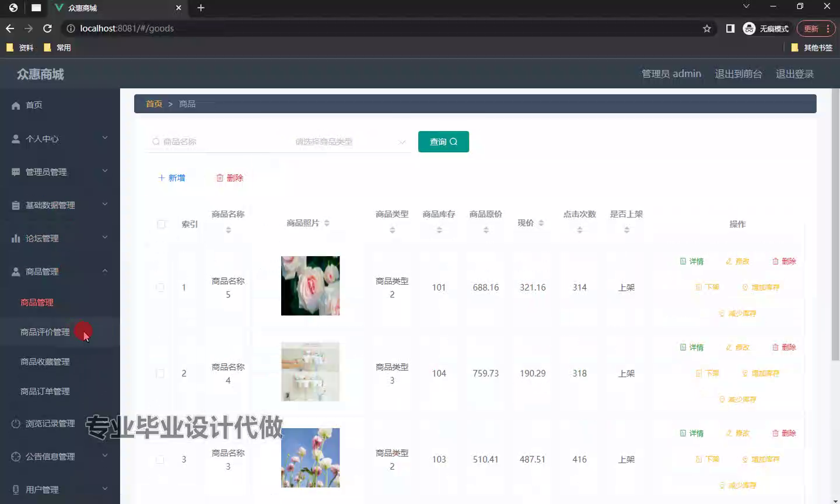Screen dimensions: 840x504
Task: Click the 查询 search button
Action: (x=443, y=142)
